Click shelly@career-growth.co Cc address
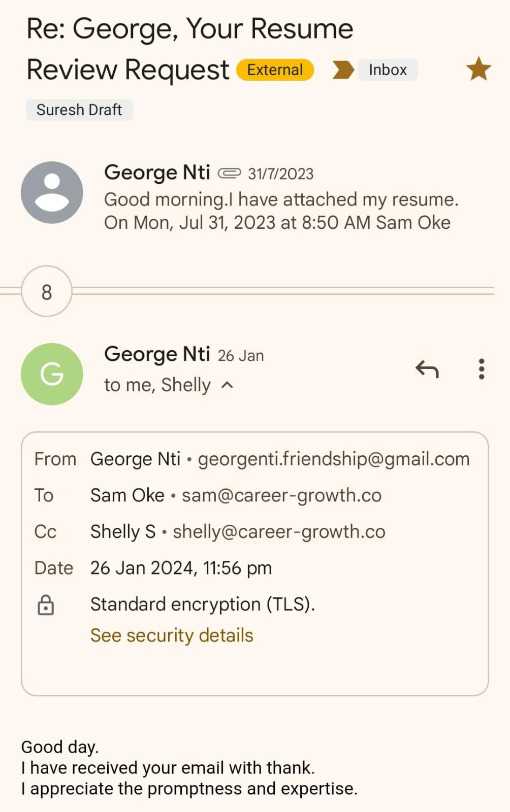Viewport: 510px width, 812px height. tap(279, 532)
